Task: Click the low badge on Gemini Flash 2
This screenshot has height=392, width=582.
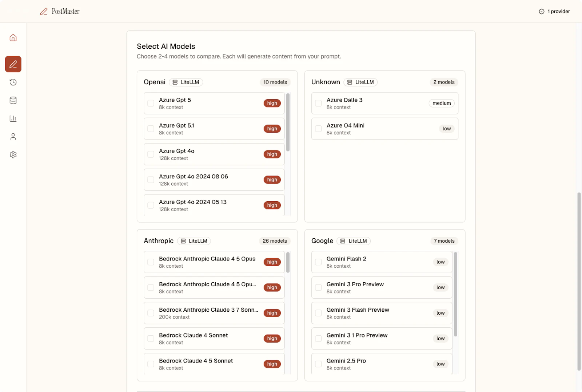Action: 441,262
